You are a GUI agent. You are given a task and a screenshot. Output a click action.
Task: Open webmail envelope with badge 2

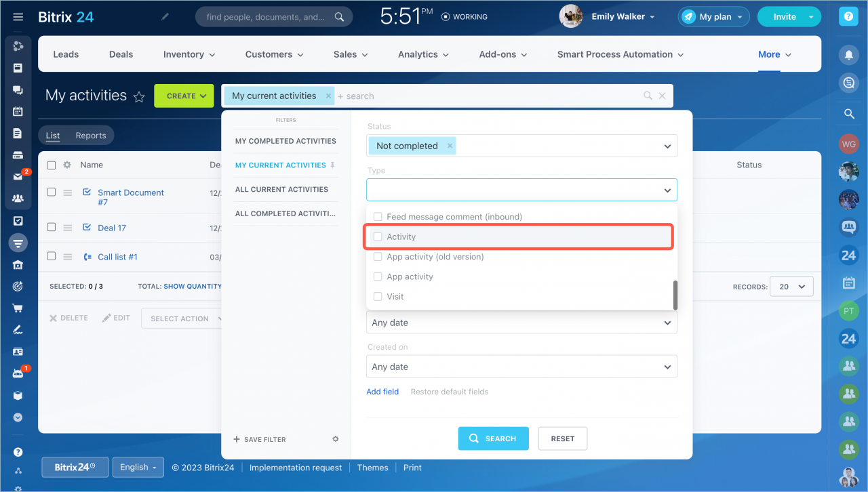[18, 177]
